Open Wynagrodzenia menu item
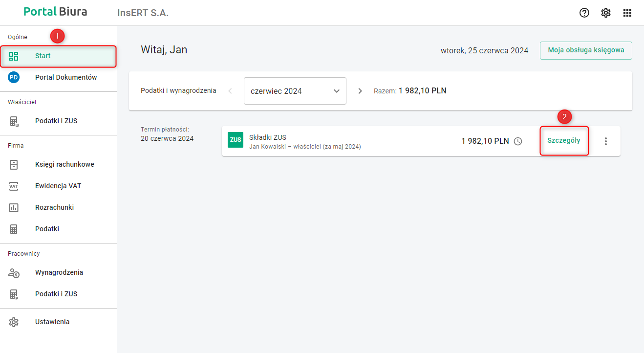 pos(59,272)
